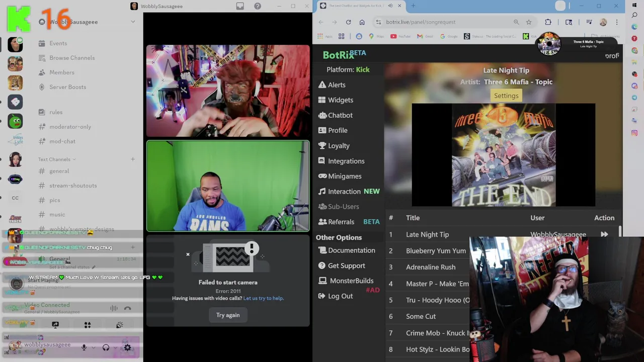Select Late Night Tip in the song table

pos(427,234)
